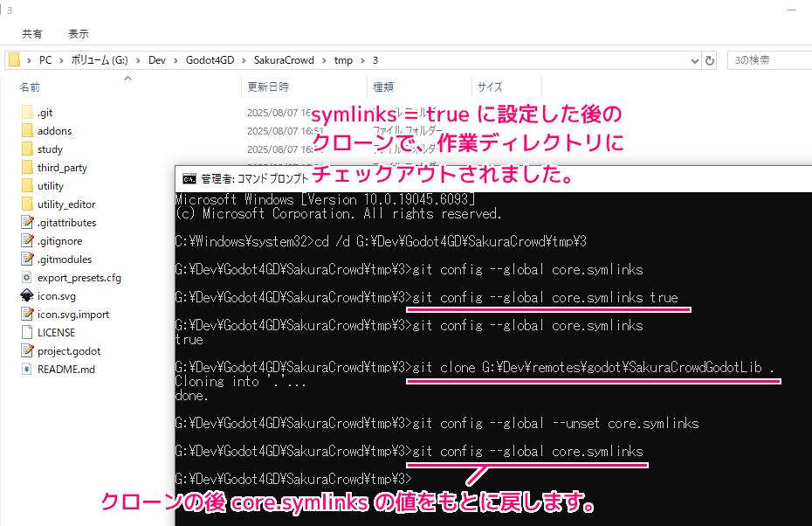The width and height of the screenshot is (812, 526).
Task: Open the .git folder icon
Action: (x=26, y=113)
